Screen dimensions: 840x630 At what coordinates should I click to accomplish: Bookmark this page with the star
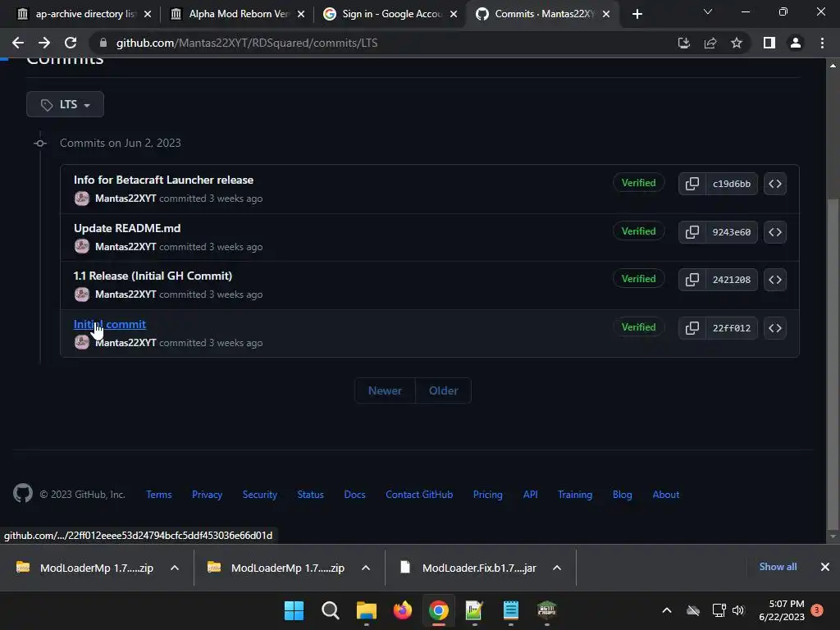(737, 43)
